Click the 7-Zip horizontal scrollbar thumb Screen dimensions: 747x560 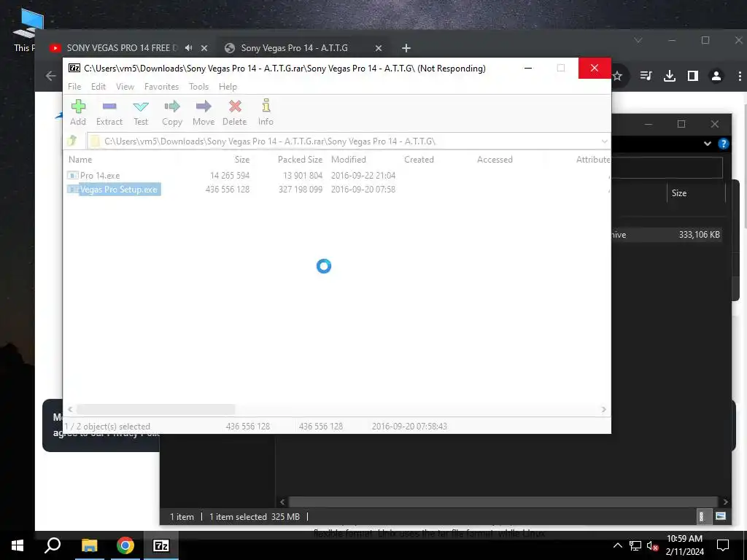(x=156, y=410)
